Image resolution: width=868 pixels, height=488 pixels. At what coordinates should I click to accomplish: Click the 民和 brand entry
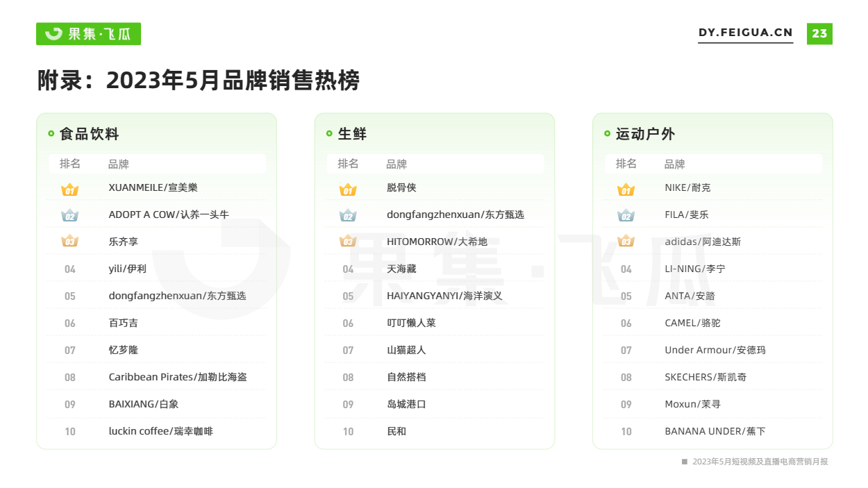[x=397, y=431]
